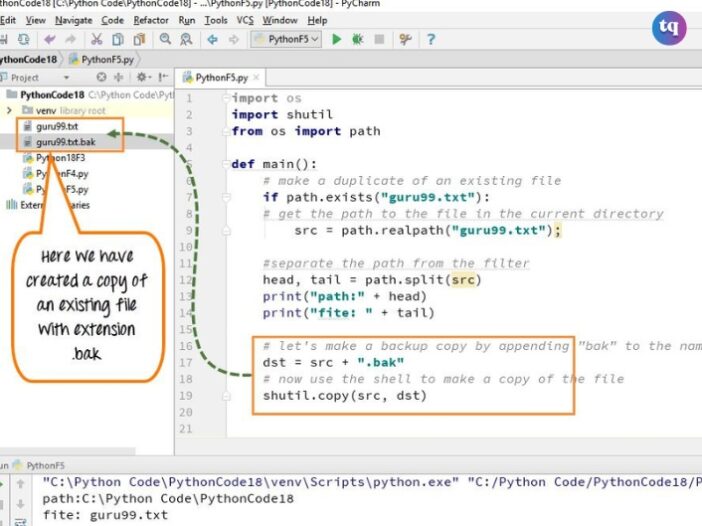This screenshot has height=526, width=702.
Task: Select the venv folder in tree
Action: [46, 110]
